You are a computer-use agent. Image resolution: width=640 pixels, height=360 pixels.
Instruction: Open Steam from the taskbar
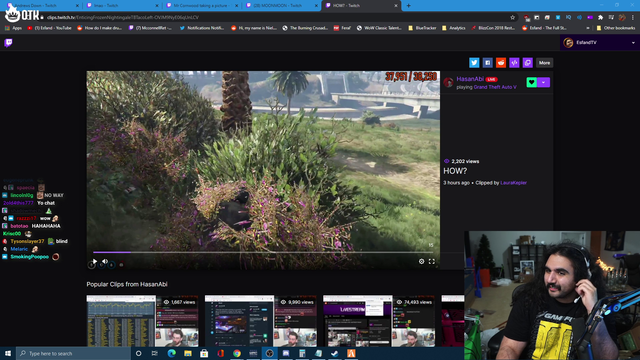tap(335, 353)
